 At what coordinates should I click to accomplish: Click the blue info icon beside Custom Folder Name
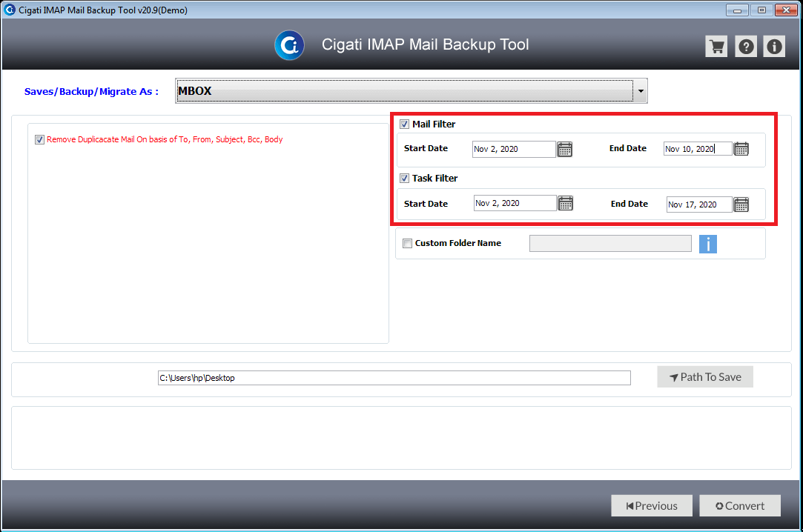[708, 244]
